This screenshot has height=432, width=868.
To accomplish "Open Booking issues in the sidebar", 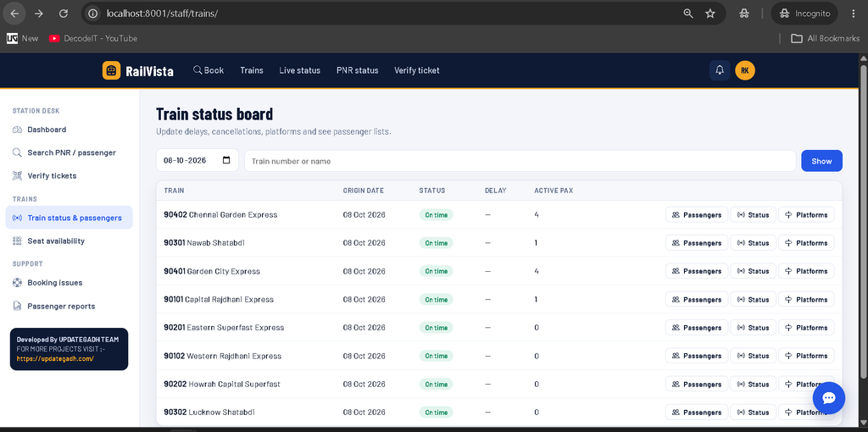I will (70, 283).
